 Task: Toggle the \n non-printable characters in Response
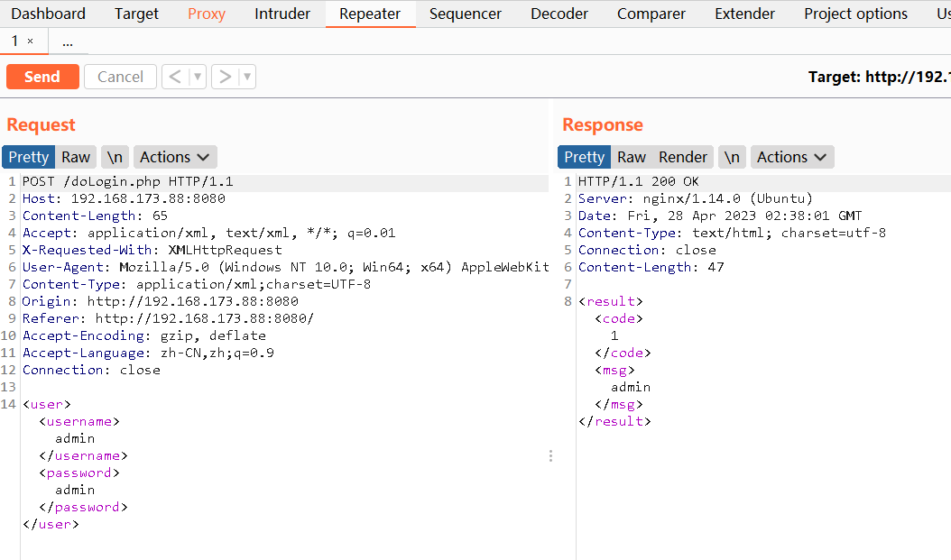732,157
